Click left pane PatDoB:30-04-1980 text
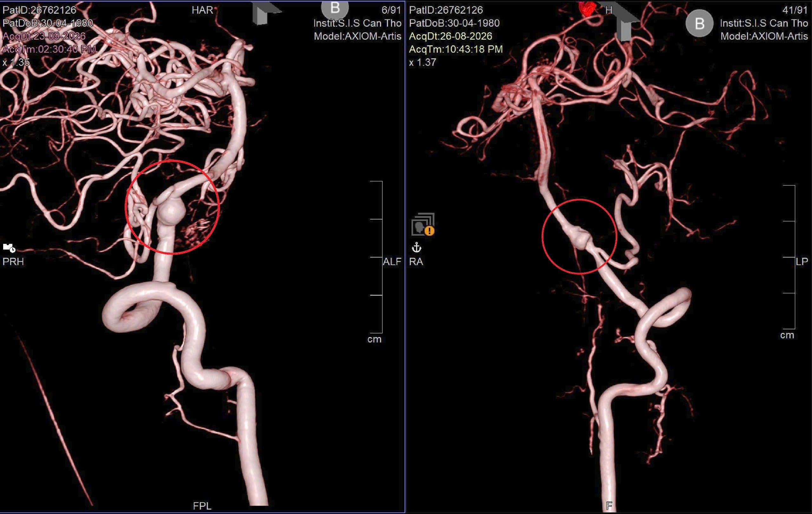Screen dimensions: 812x514 48,23
